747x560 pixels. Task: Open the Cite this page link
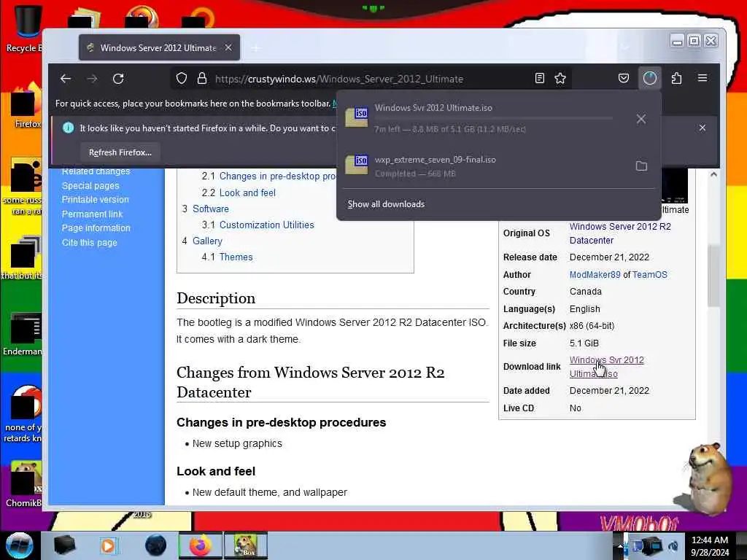point(89,242)
